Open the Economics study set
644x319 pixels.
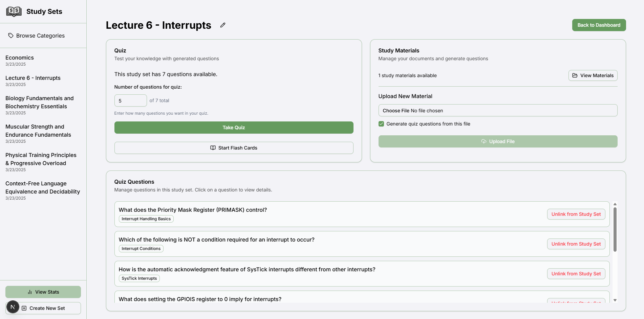[20, 58]
